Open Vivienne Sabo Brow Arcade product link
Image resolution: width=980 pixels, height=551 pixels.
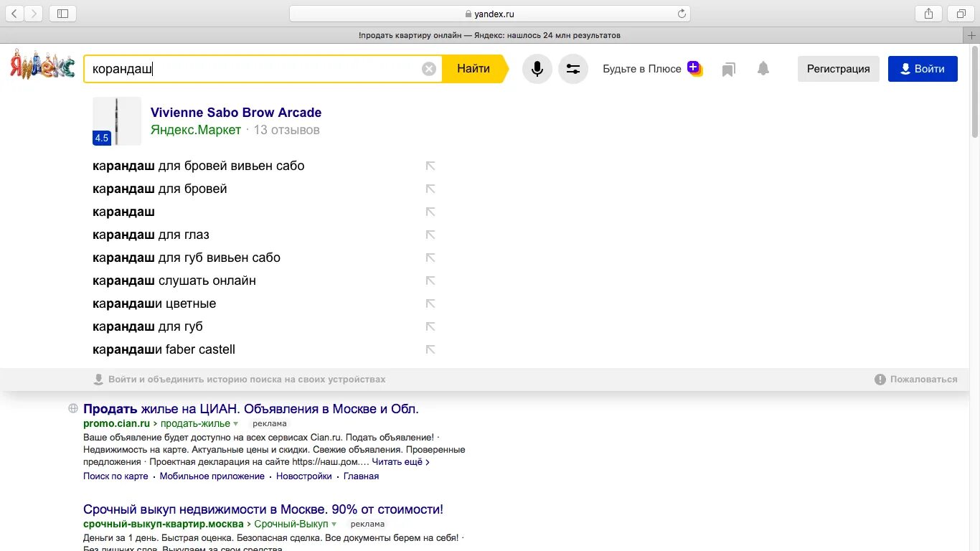pyautogui.click(x=236, y=113)
